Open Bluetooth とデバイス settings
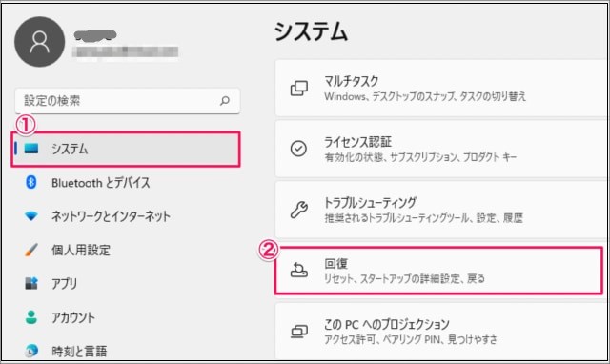This screenshot has width=610, height=364. click(x=101, y=183)
